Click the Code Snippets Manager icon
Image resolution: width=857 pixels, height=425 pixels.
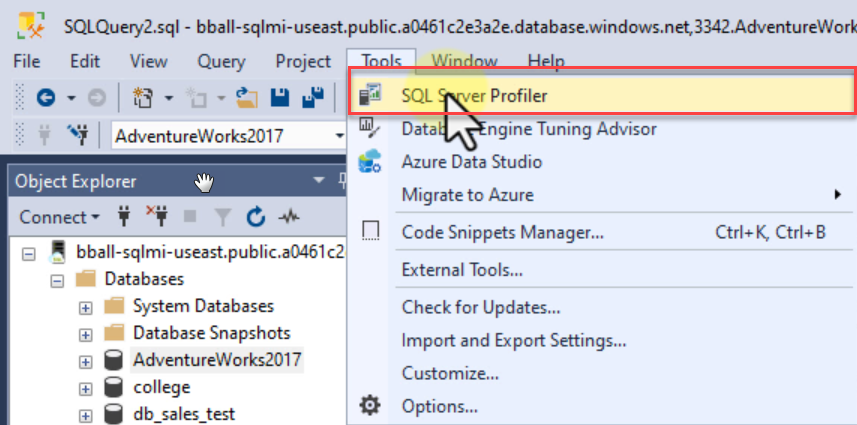(371, 232)
